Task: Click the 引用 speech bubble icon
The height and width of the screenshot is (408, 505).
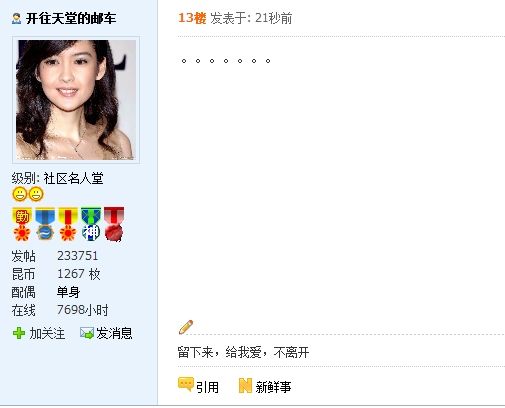Action: (186, 384)
